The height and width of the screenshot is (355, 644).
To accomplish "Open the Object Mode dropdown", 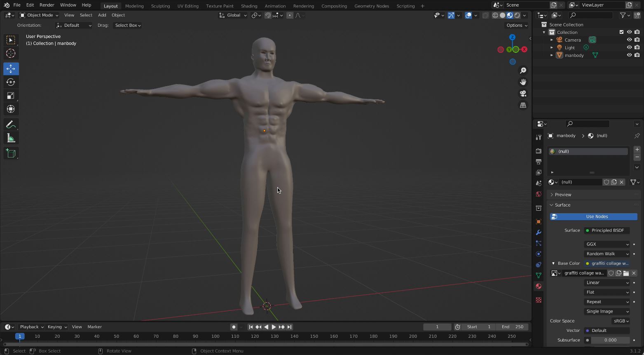I will [x=39, y=15].
